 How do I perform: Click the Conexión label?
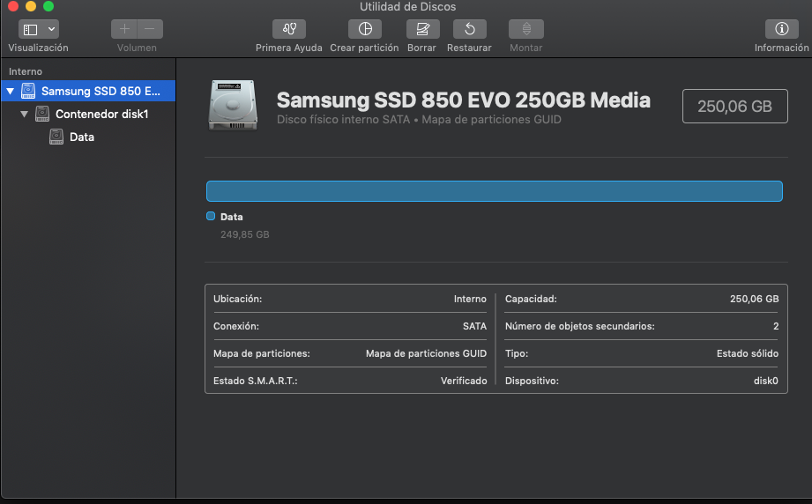click(236, 326)
